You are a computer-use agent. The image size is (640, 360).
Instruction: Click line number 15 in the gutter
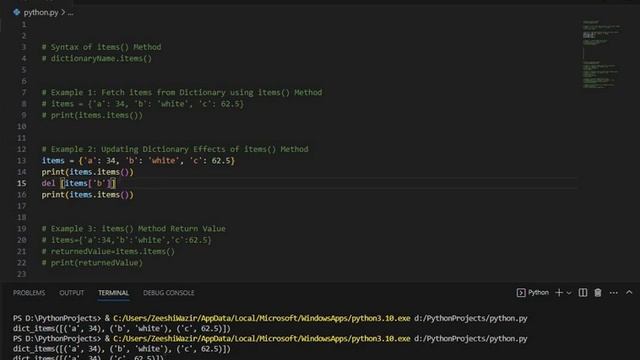click(21, 183)
